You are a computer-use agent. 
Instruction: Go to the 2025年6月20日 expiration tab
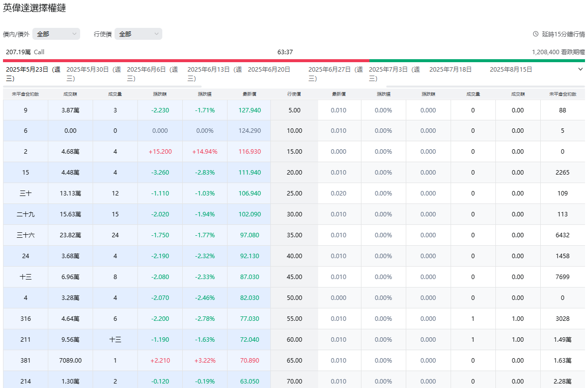269,70
